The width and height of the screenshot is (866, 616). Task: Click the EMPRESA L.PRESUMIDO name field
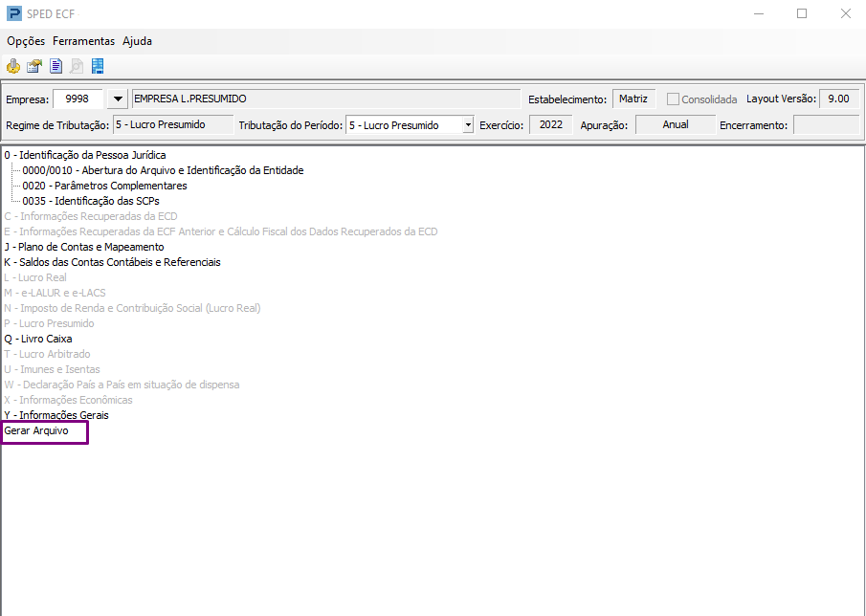pos(326,99)
